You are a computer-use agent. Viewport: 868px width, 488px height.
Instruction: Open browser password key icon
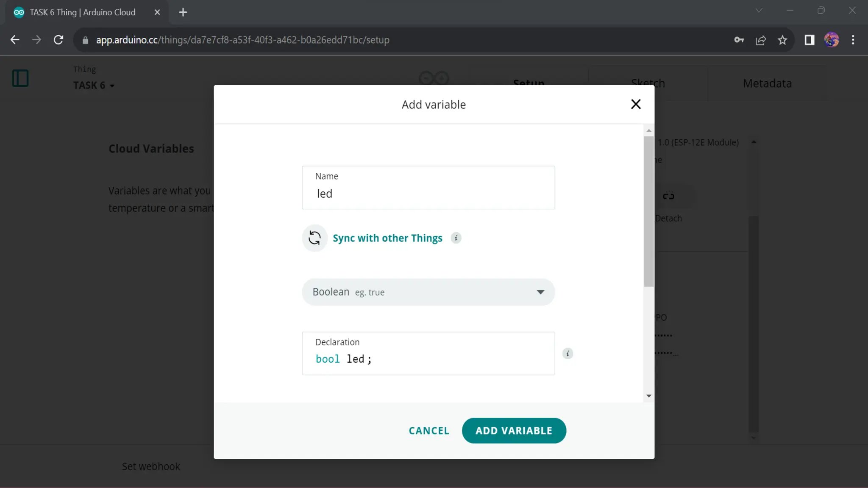(x=739, y=40)
